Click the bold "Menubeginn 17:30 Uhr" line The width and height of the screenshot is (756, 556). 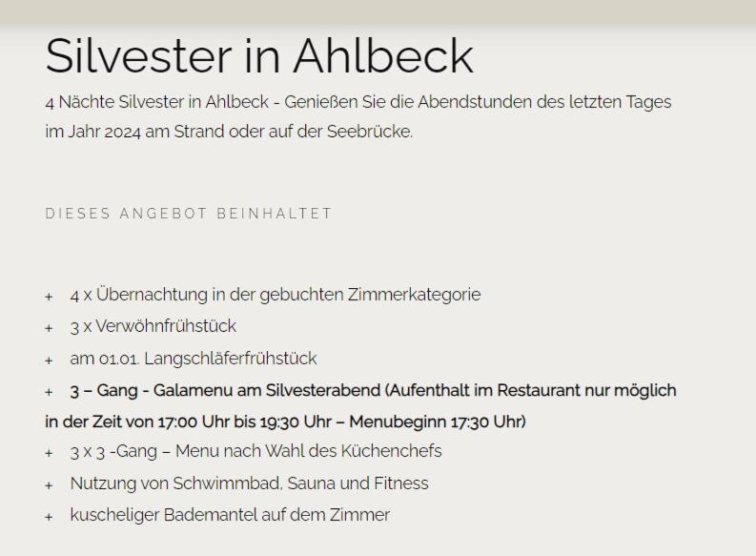286,421
